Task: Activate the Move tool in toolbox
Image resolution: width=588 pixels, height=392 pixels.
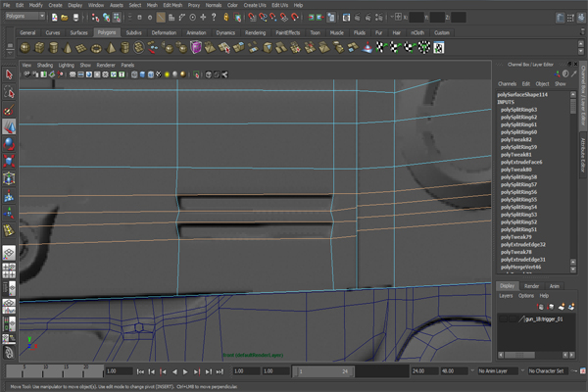Action: [x=9, y=126]
